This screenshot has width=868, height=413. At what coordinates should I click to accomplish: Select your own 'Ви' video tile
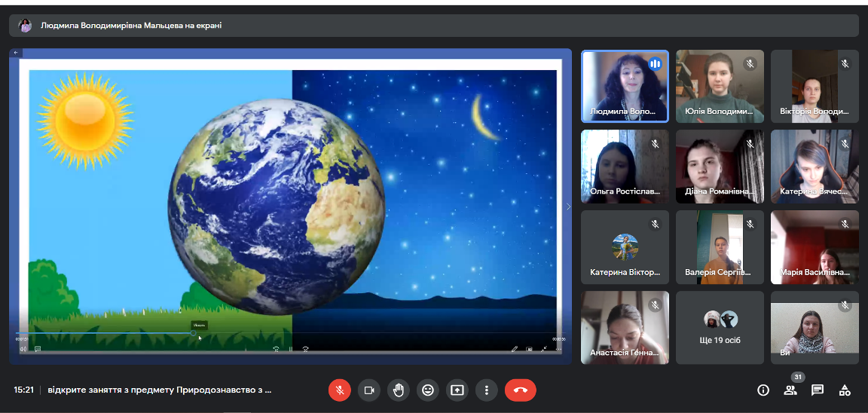tap(815, 328)
